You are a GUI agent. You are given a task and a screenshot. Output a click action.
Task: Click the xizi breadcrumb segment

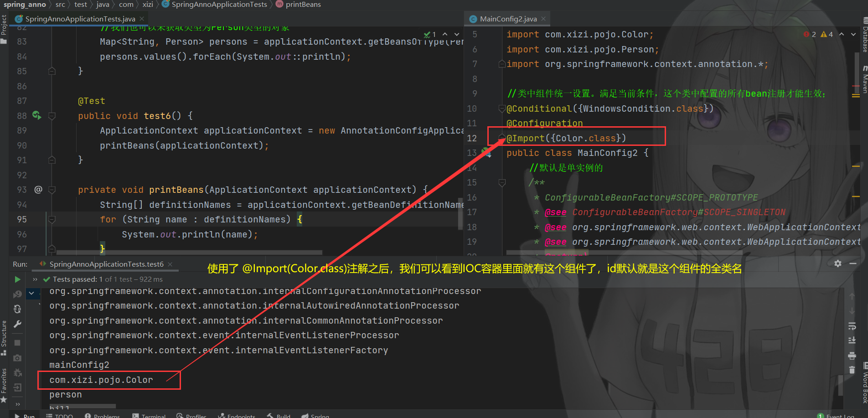coord(148,5)
